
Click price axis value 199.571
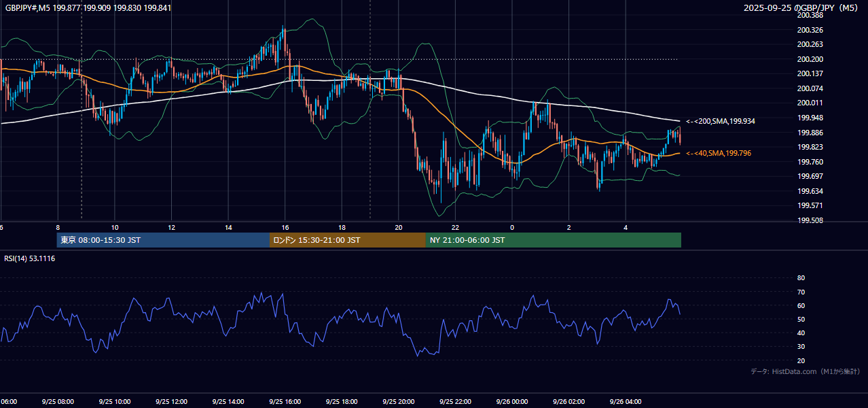coord(810,205)
